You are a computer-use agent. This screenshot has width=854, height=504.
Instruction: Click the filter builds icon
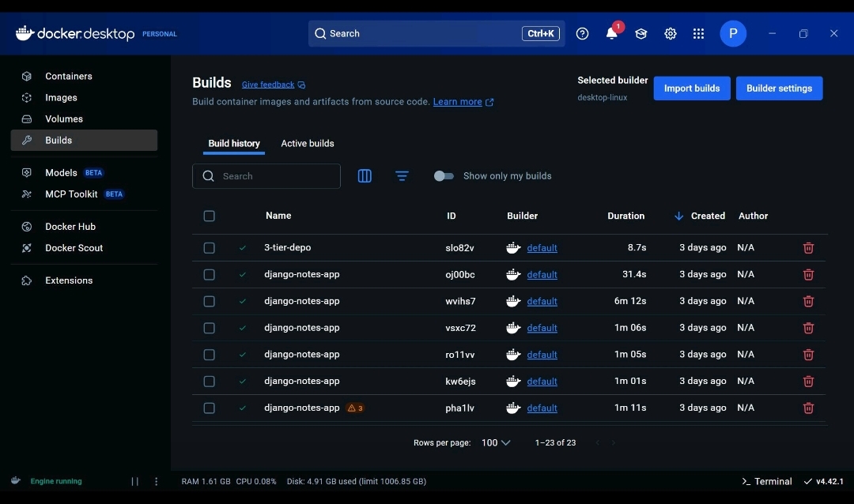(x=402, y=176)
